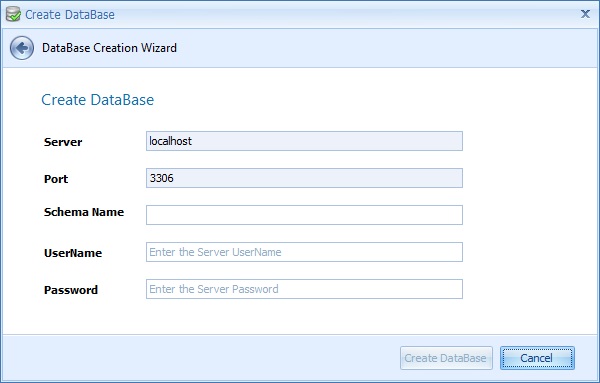Select the Port field showing 3306

(x=304, y=178)
